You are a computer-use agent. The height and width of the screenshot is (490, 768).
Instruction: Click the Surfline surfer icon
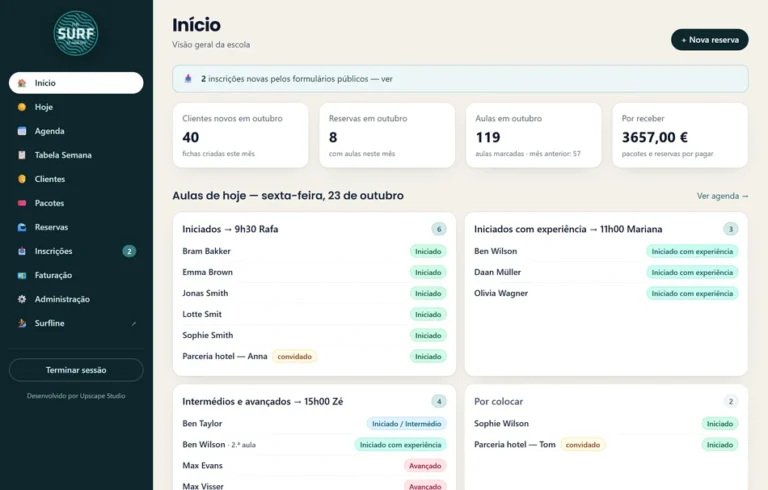pyautogui.click(x=22, y=323)
